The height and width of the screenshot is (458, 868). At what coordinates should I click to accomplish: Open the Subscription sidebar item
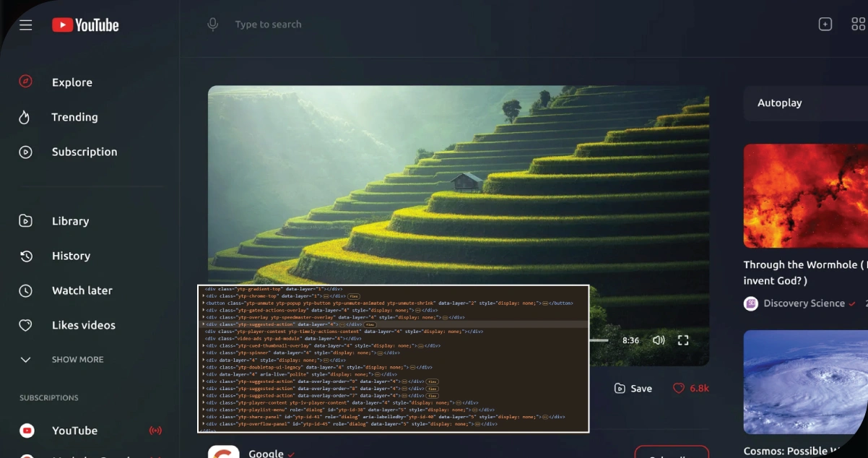tap(84, 152)
